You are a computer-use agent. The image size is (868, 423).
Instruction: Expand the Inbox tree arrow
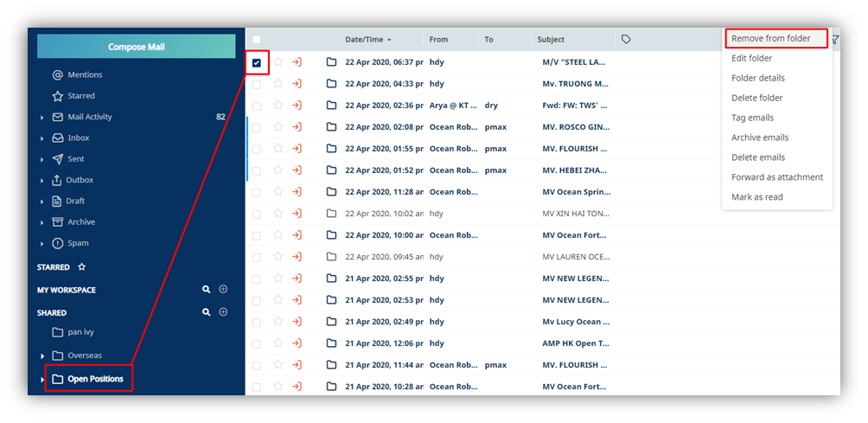click(42, 138)
